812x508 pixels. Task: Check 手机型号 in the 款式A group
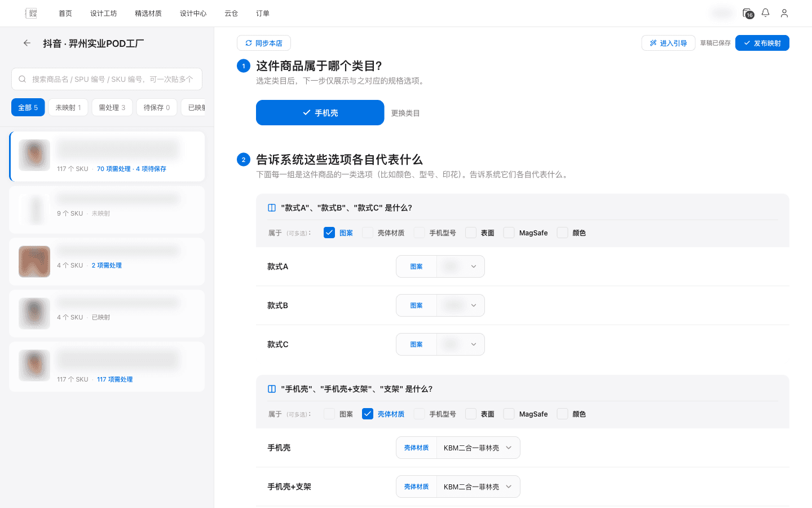pos(420,233)
